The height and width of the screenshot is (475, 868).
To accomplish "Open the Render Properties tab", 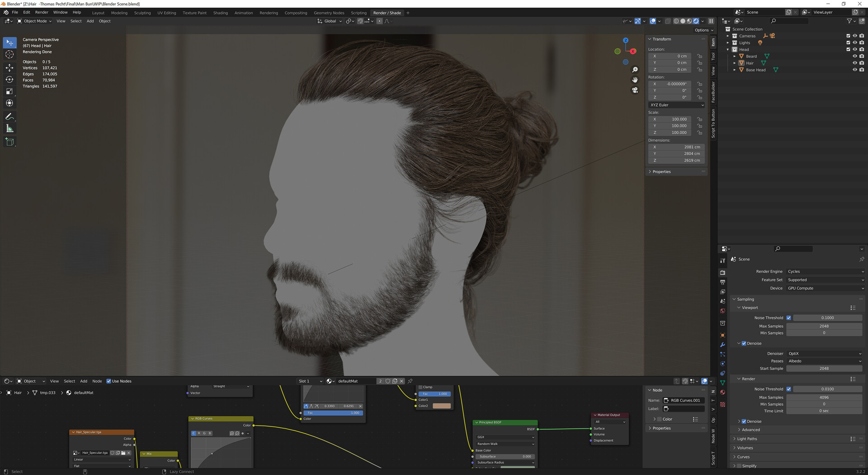I will pyautogui.click(x=722, y=272).
